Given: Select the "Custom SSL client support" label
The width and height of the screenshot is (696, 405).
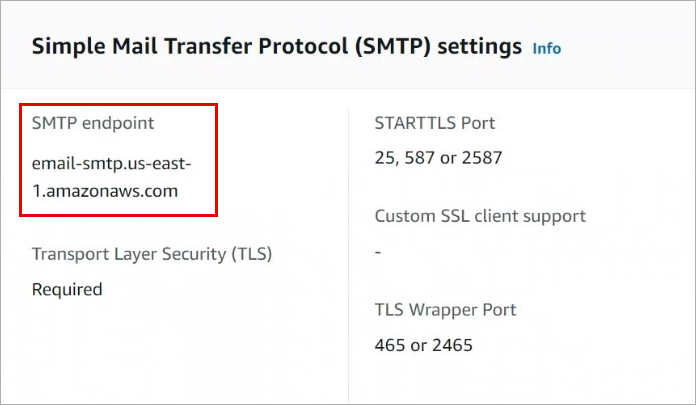Looking at the screenshot, I should pos(480,216).
